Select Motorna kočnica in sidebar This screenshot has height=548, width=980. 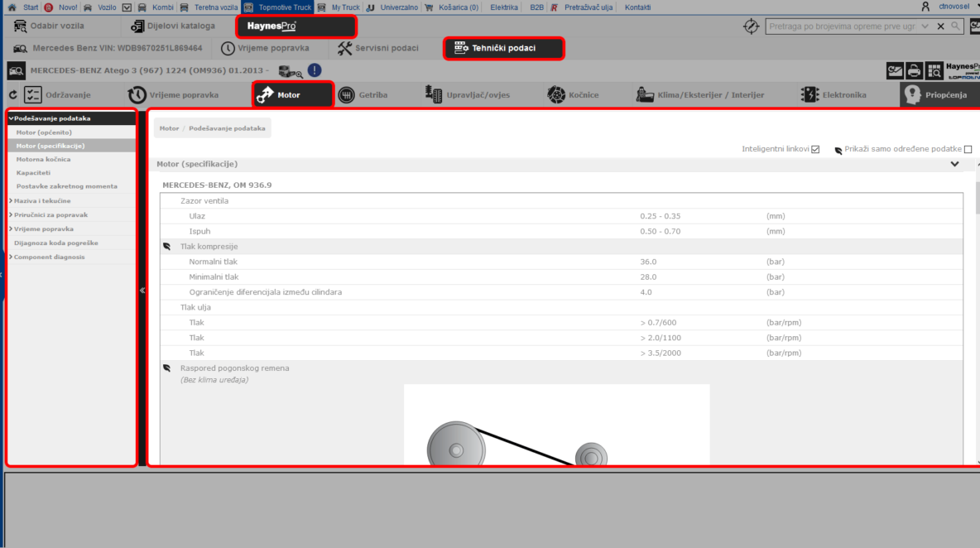[x=43, y=159]
